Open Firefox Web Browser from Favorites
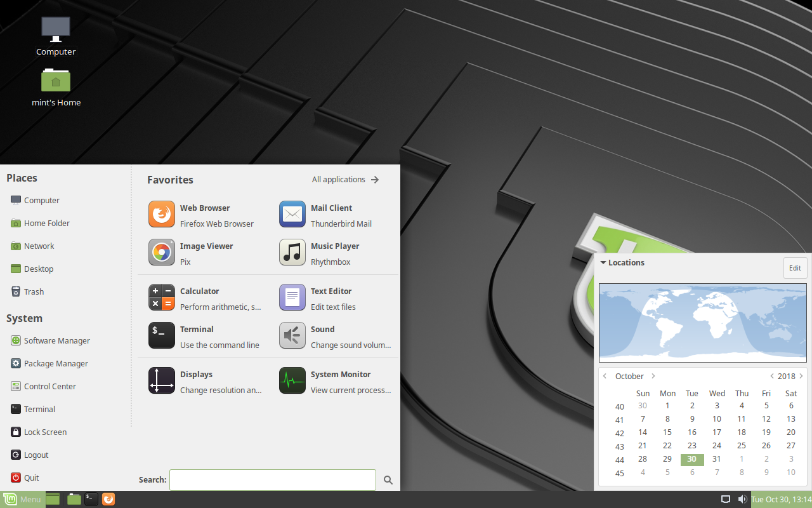 coord(162,215)
